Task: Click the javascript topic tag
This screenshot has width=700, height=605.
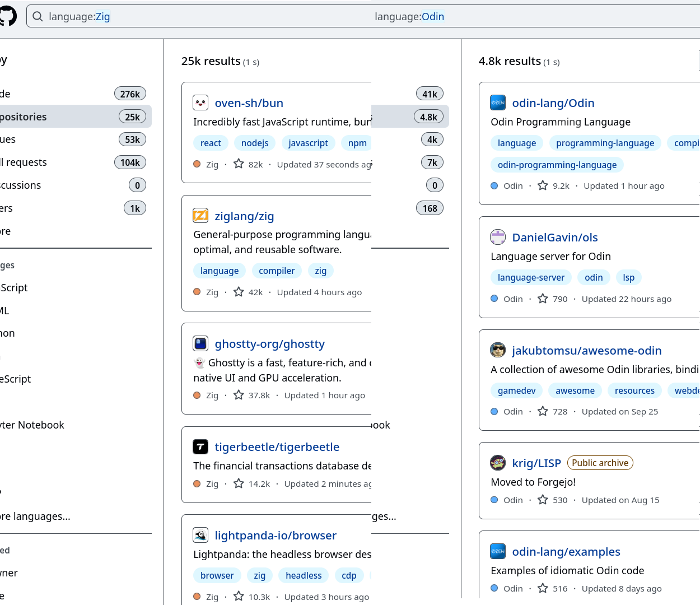Action: pyautogui.click(x=308, y=143)
